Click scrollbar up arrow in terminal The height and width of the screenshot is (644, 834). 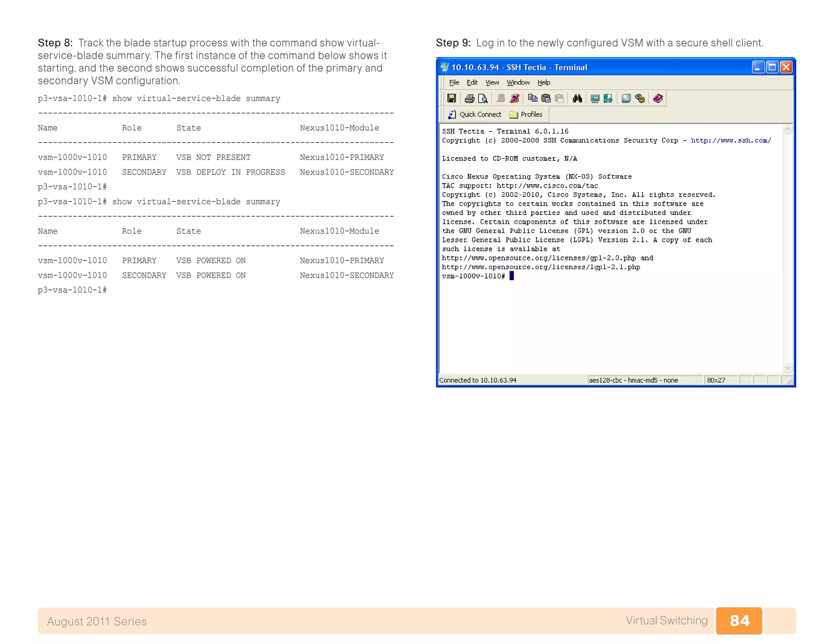(x=788, y=130)
